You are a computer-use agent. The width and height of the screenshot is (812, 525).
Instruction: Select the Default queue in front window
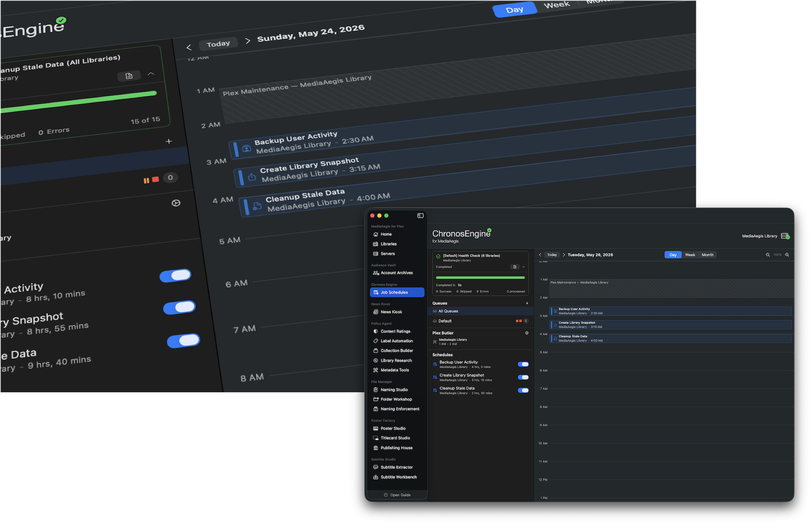pos(481,321)
